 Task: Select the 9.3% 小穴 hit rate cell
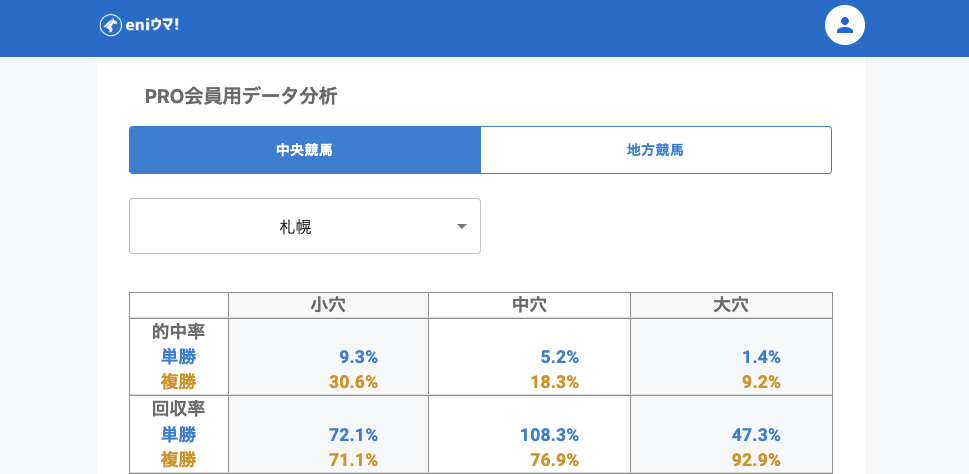[358, 356]
